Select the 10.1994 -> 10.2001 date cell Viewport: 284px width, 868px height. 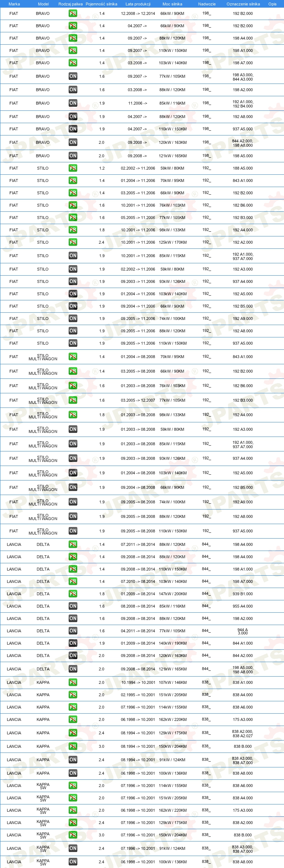[138, 682]
